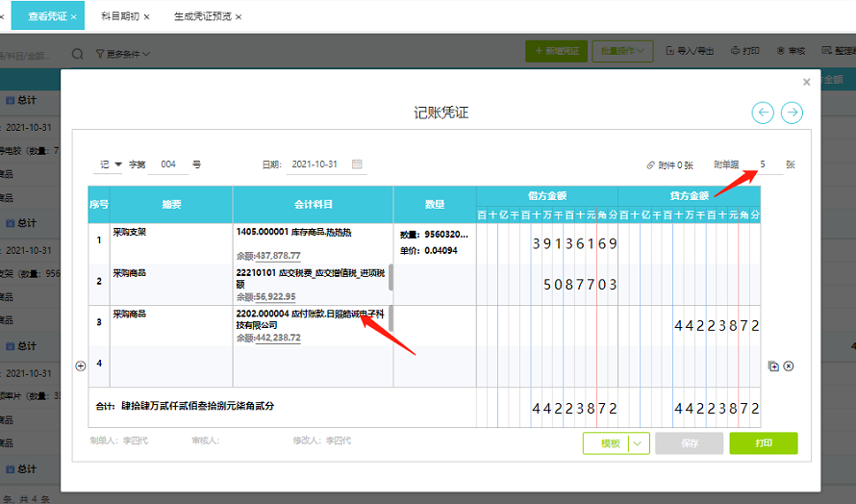This screenshot has height=504, width=856.
Task: Delete row 4 with the circled X icon
Action: click(789, 365)
